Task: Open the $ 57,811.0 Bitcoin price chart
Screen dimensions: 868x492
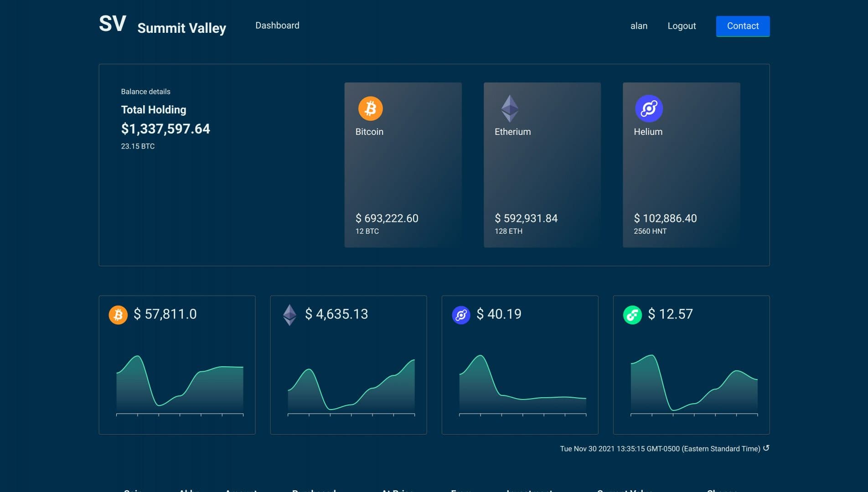Action: [x=180, y=385]
